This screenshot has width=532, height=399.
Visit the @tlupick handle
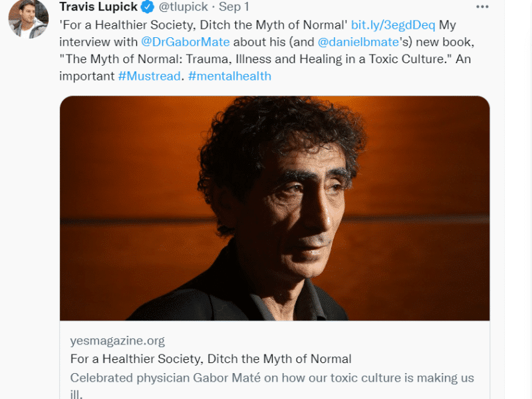(x=184, y=7)
